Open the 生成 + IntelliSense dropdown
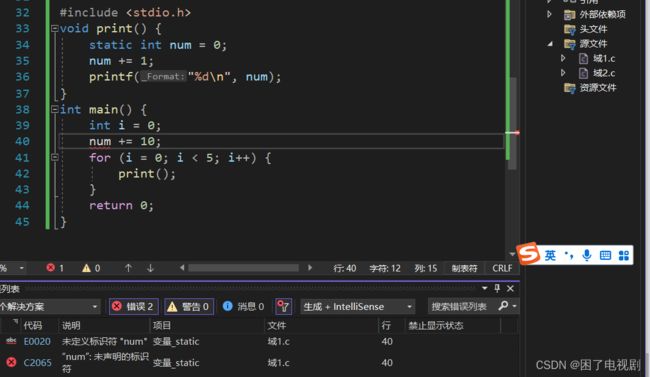 [358, 306]
